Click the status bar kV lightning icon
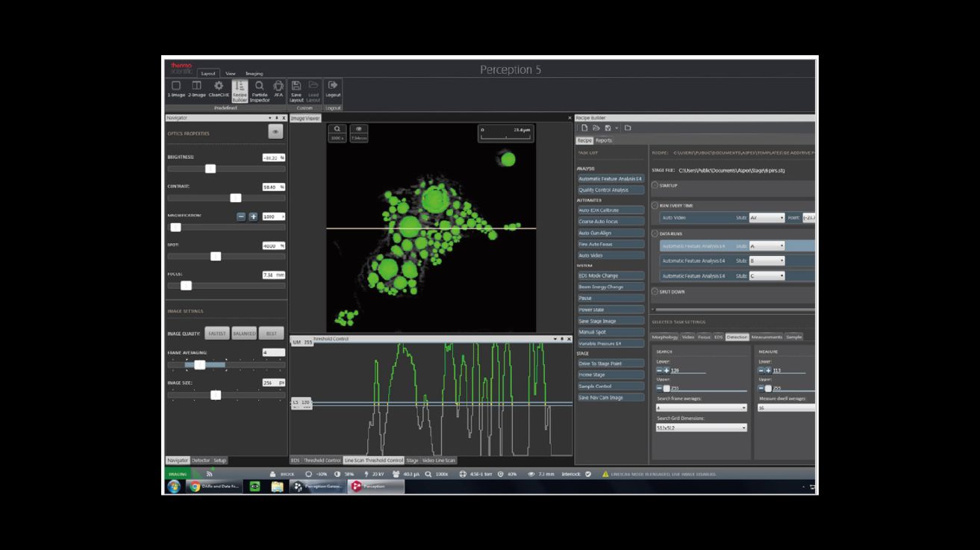The image size is (980, 550). click(366, 474)
